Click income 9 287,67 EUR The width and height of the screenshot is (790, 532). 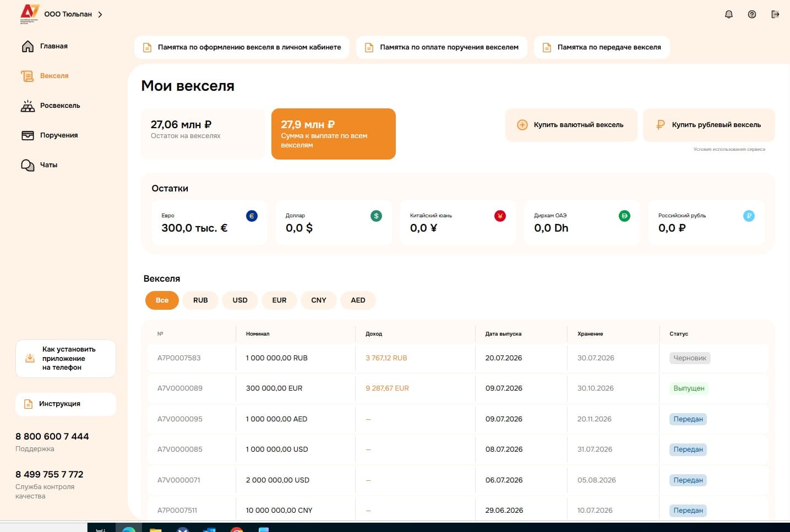387,388
